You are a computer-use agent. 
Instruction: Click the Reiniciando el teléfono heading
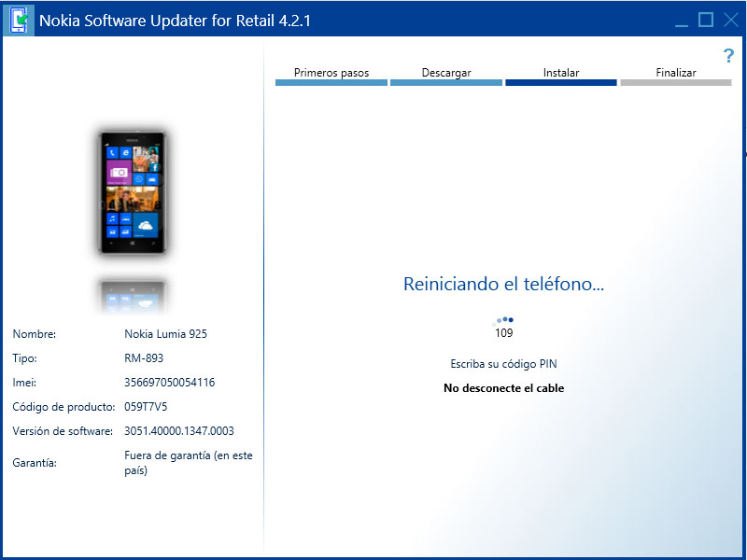[x=503, y=285]
